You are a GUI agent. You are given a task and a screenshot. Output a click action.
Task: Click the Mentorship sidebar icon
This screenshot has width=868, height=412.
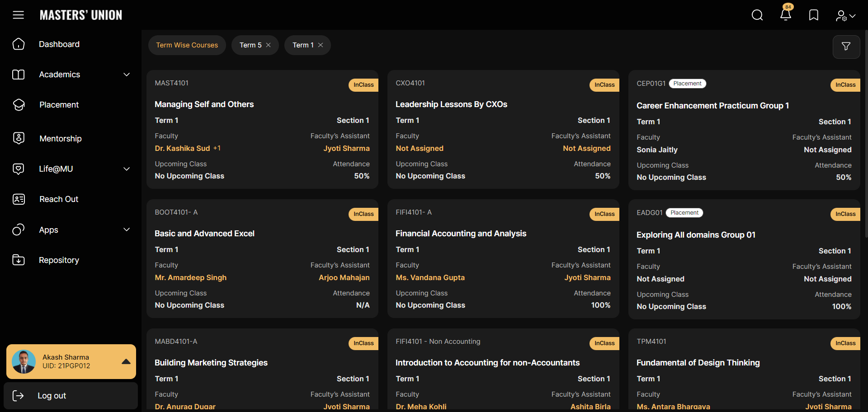point(19,138)
